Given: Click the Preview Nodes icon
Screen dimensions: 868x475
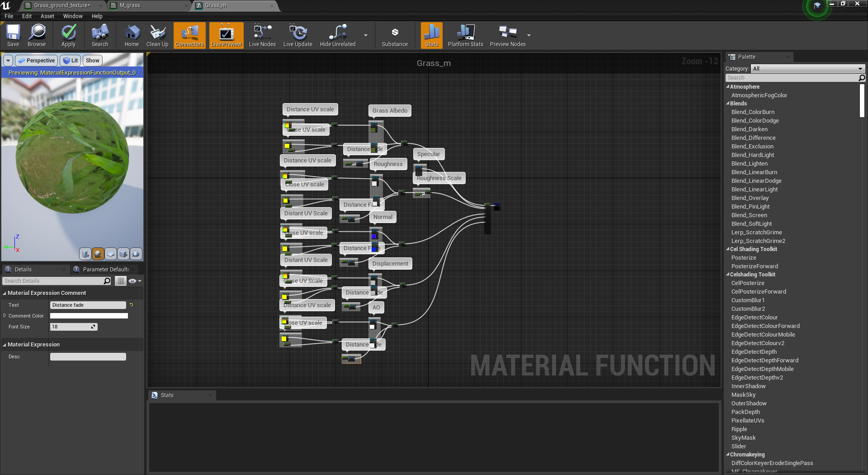Looking at the screenshot, I should pyautogui.click(x=508, y=35).
